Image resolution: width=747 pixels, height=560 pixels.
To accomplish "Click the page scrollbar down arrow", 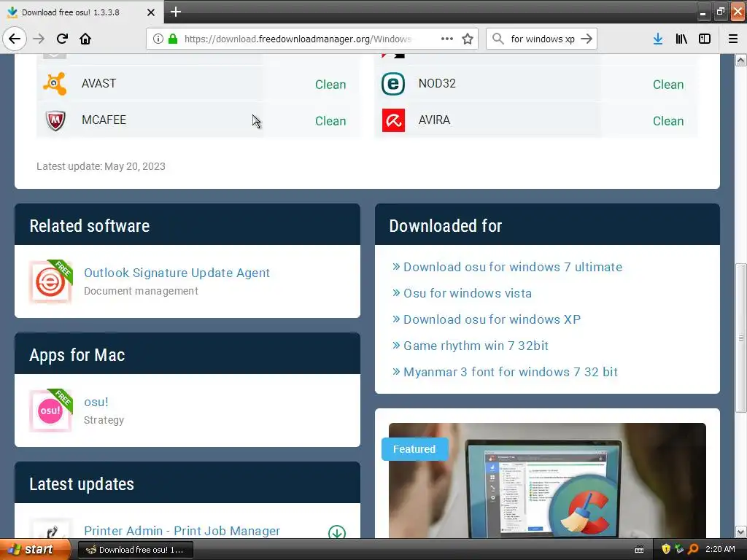I will click(x=741, y=532).
